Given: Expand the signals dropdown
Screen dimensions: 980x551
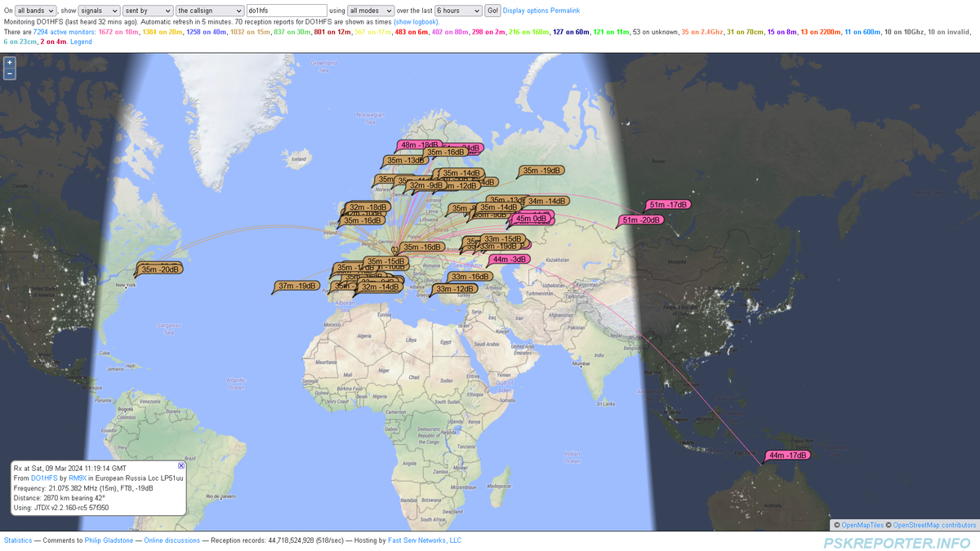Looking at the screenshot, I should [99, 11].
